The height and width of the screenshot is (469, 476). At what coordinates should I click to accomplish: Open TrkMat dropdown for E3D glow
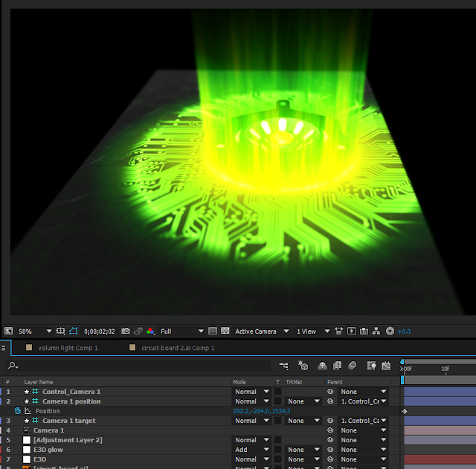click(x=303, y=450)
